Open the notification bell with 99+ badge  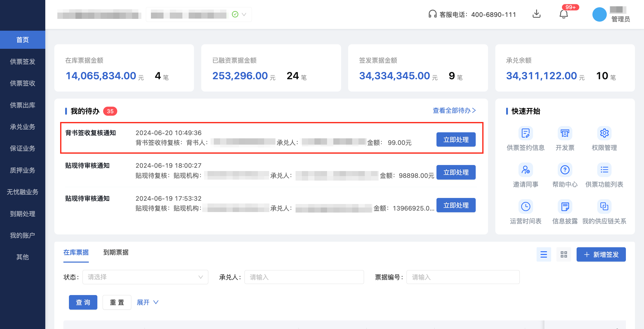[564, 14]
